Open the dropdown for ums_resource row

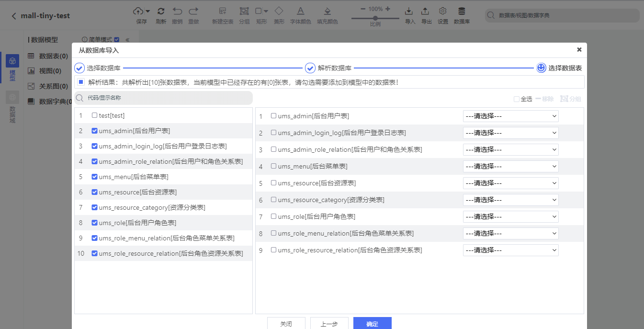tap(510, 183)
